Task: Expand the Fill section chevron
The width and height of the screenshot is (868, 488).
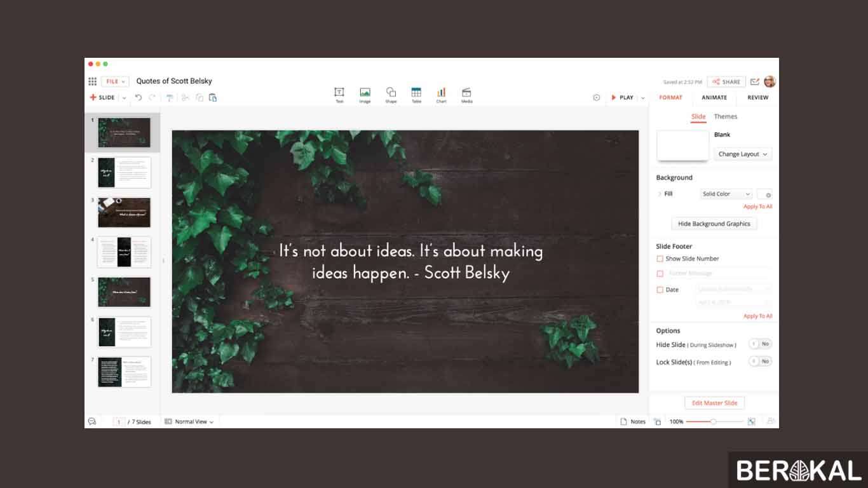Action: [660, 194]
